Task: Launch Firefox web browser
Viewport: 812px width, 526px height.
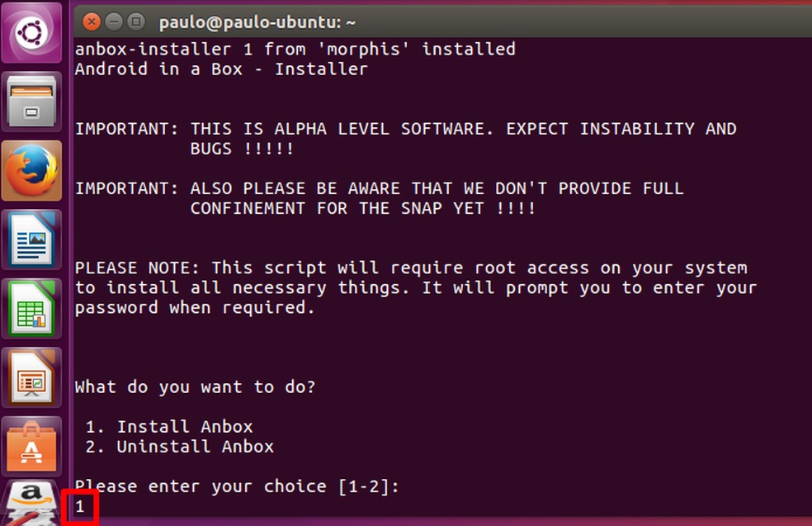Action: (x=32, y=172)
